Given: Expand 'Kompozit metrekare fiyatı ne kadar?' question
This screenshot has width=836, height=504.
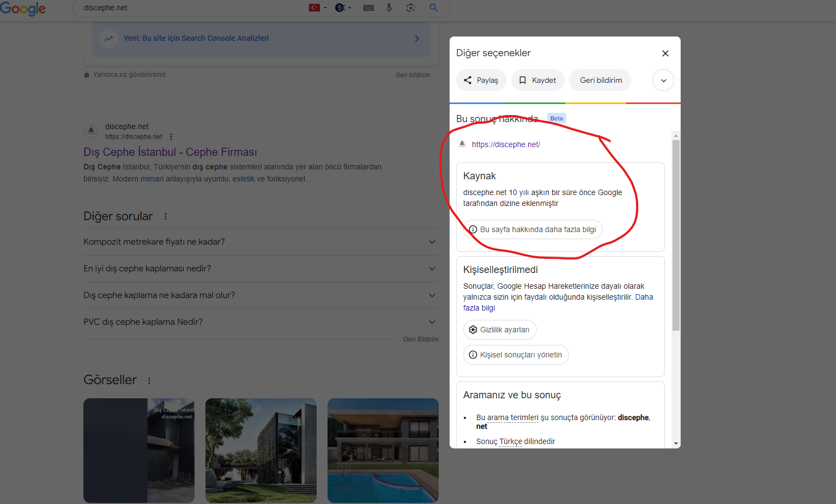Looking at the screenshot, I should pos(261,242).
